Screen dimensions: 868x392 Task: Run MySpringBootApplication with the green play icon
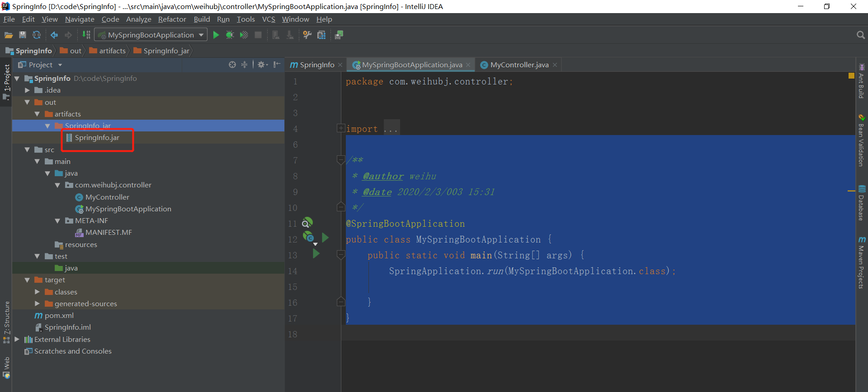pos(216,35)
